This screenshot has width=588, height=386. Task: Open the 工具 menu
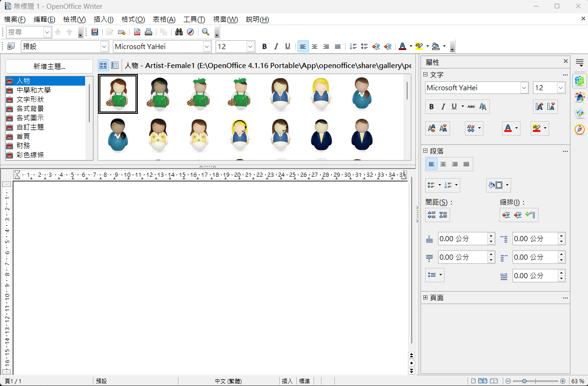194,19
